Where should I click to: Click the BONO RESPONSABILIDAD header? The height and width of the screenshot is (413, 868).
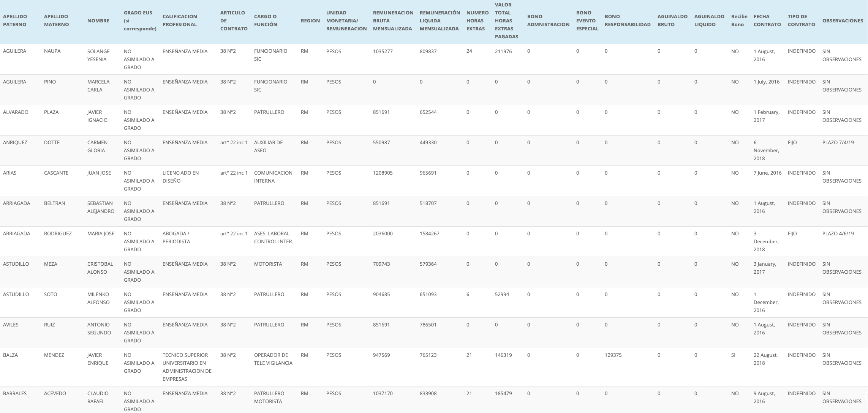click(x=628, y=20)
